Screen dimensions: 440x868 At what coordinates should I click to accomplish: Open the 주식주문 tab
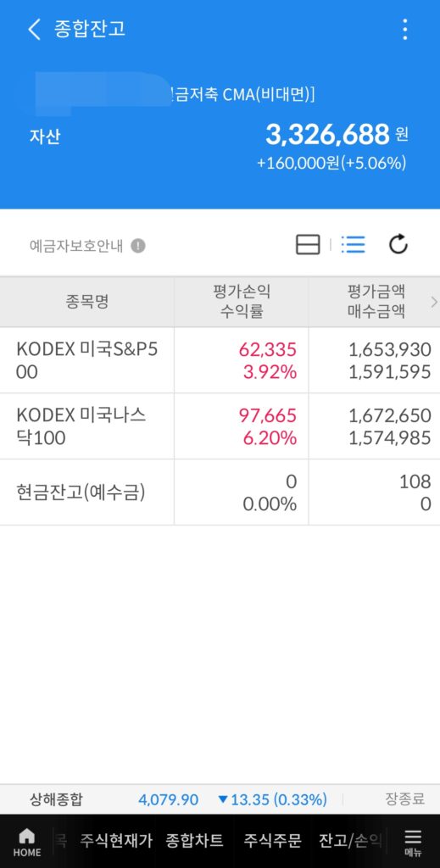272,841
